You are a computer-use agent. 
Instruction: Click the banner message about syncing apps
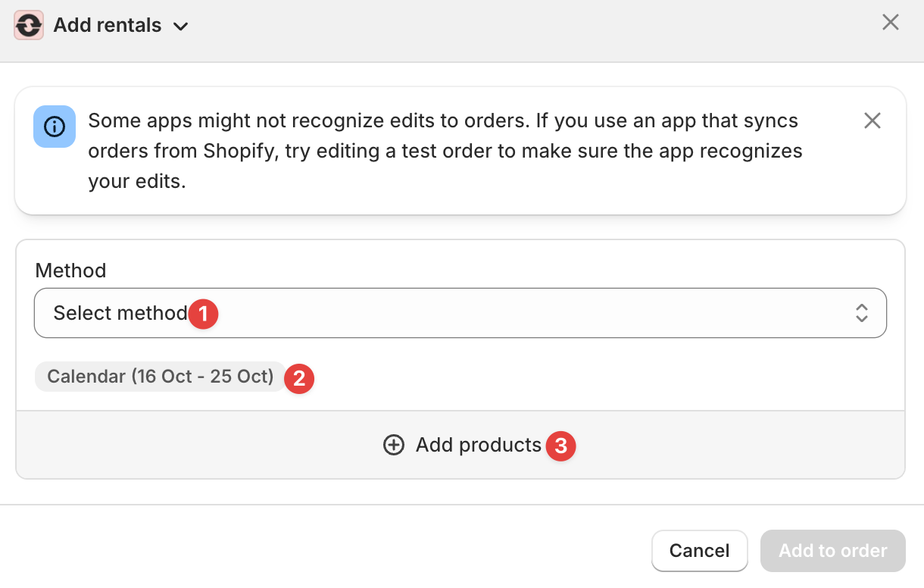[445, 151]
